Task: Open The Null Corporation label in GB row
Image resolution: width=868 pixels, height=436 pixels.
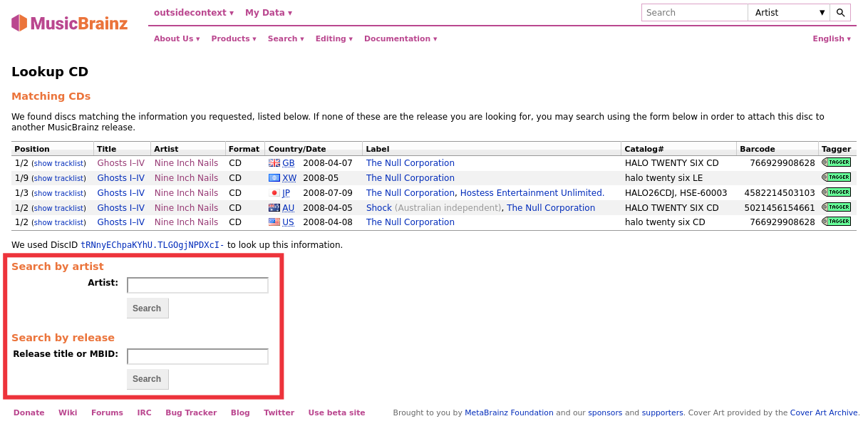Action: [x=410, y=163]
